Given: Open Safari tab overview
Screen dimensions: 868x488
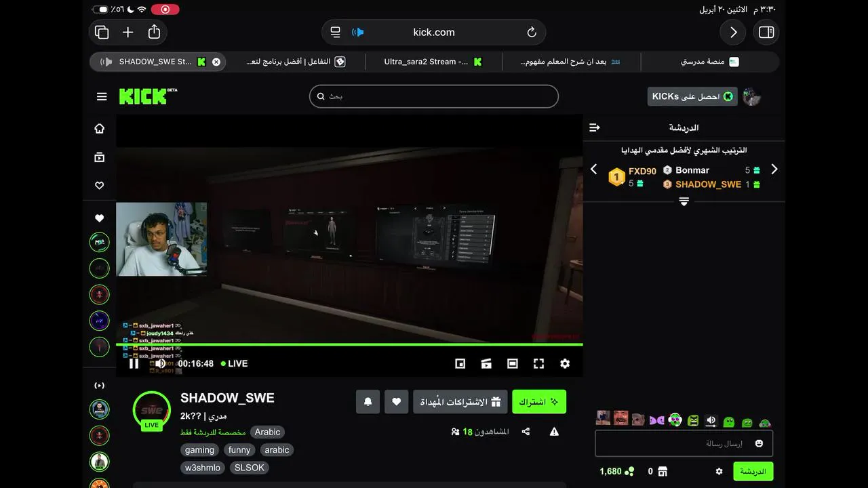Looking at the screenshot, I should (102, 32).
